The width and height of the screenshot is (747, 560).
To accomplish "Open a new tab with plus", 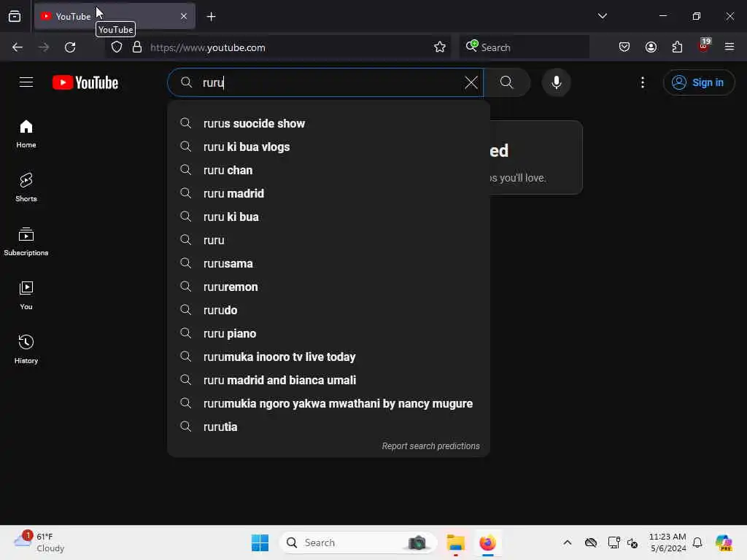I will coord(211,17).
